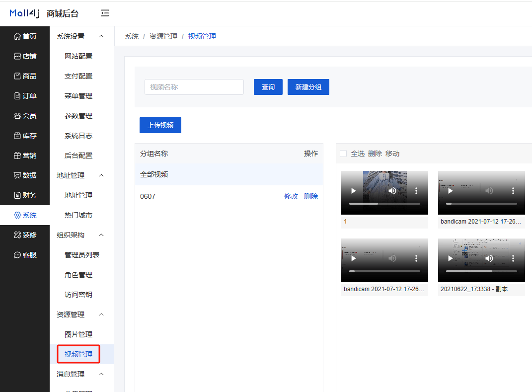Open the 店铺 shop section
This screenshot has height=392, width=532.
point(25,56)
